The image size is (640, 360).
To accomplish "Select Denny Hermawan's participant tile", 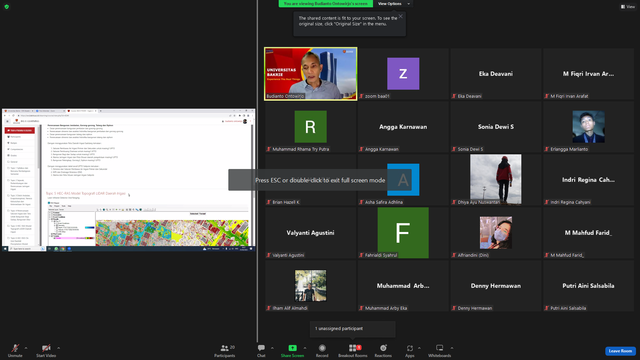I will coord(496,286).
